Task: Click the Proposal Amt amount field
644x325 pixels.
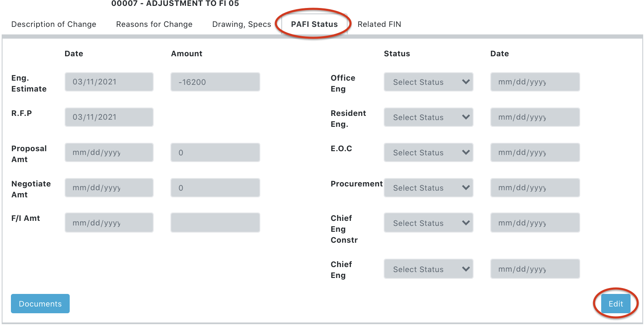Action: pos(215,152)
